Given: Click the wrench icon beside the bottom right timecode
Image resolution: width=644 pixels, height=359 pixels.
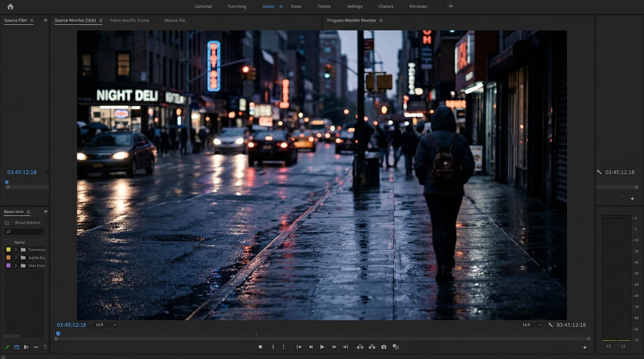Looking at the screenshot, I should pyautogui.click(x=550, y=325).
